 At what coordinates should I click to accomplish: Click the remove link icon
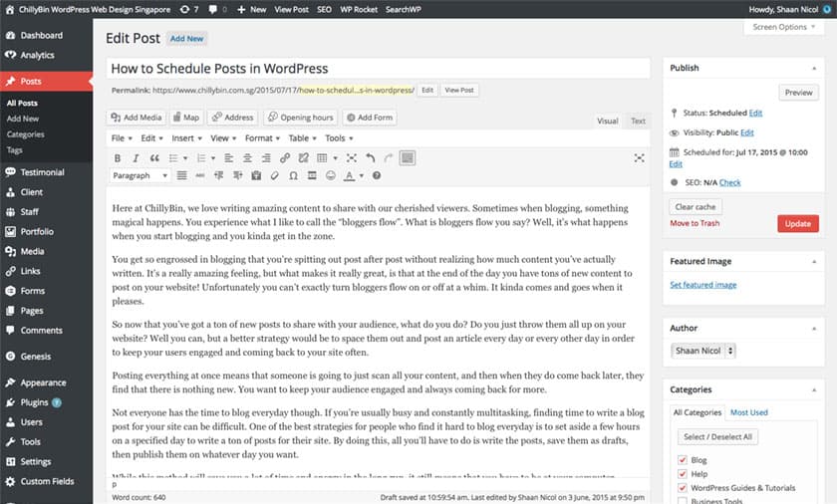pyautogui.click(x=303, y=157)
